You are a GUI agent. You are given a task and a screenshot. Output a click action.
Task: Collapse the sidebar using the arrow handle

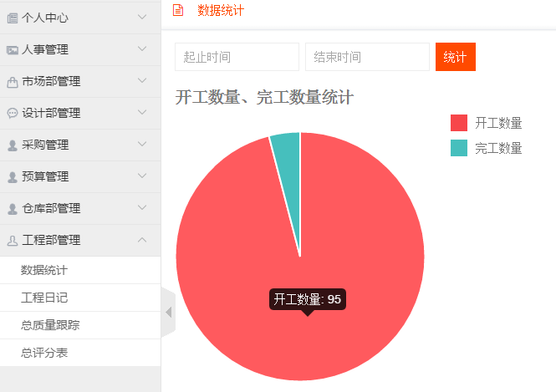pos(168,312)
